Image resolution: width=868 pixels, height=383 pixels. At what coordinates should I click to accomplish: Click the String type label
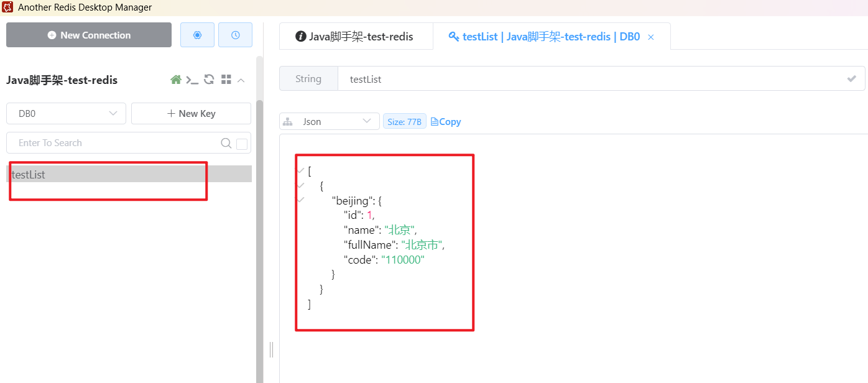308,79
